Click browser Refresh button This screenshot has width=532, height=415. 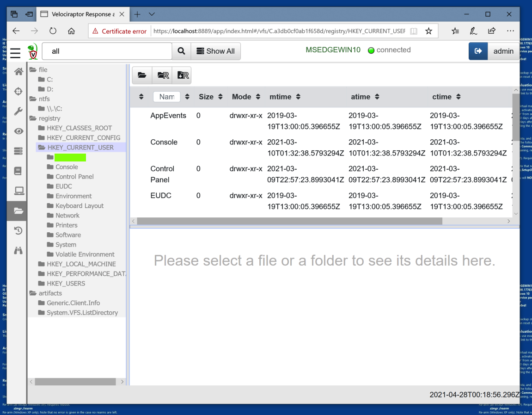[x=53, y=31]
